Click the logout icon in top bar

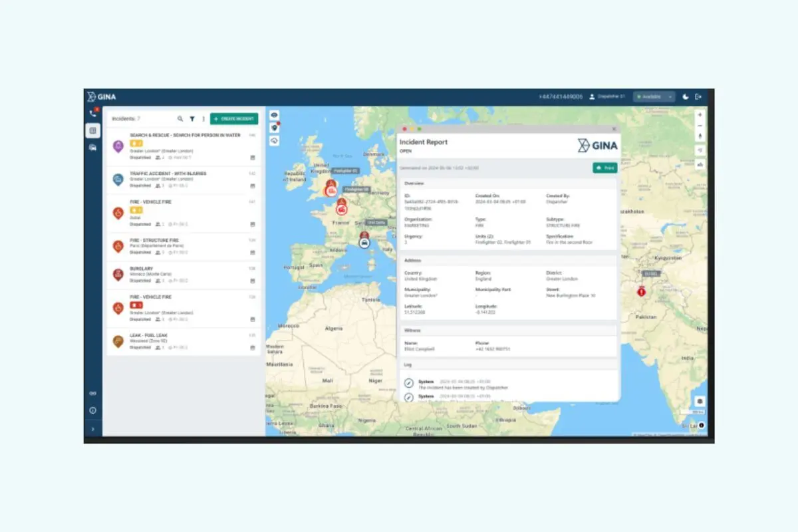point(698,97)
